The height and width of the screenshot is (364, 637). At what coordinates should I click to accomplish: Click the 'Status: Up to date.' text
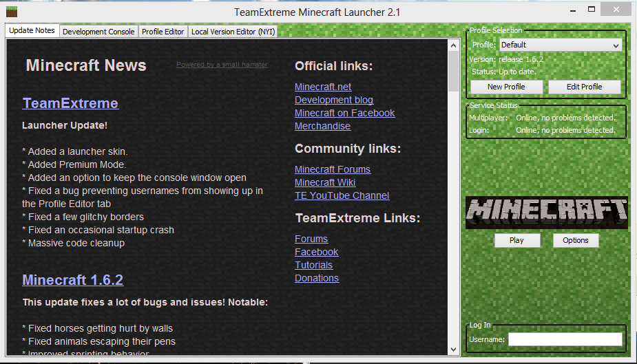point(504,72)
